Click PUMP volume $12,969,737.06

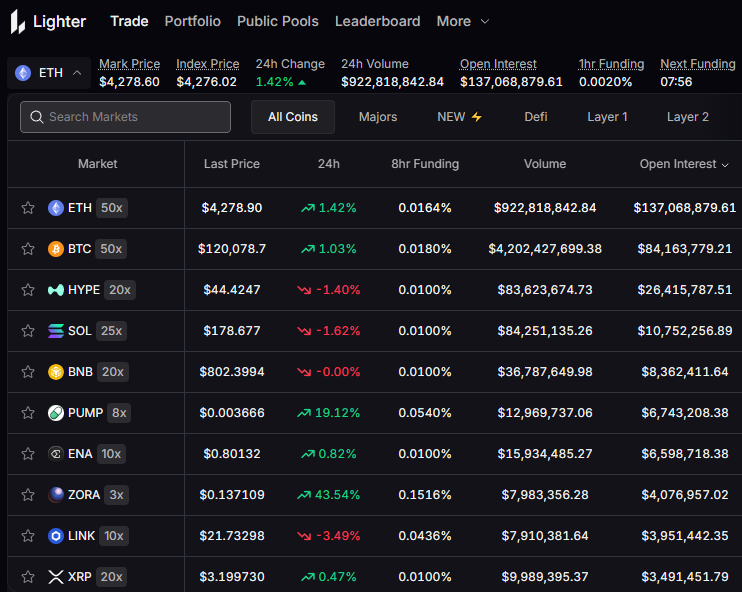tap(545, 413)
